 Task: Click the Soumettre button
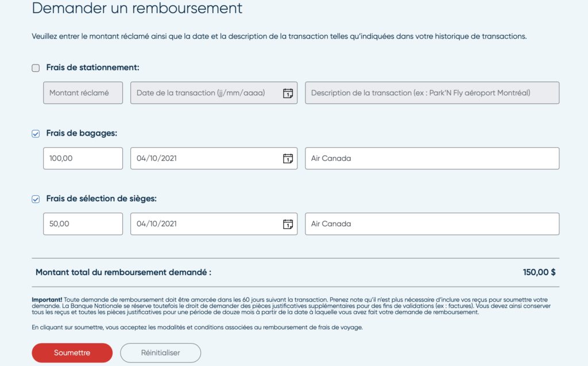click(72, 353)
